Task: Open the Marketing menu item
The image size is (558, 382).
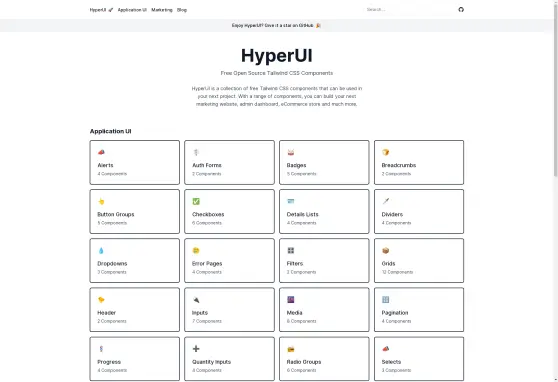Action: tap(162, 10)
